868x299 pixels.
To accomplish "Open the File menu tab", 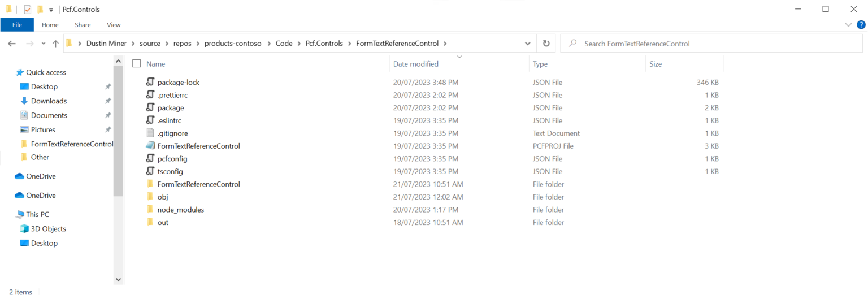I will pos(17,25).
